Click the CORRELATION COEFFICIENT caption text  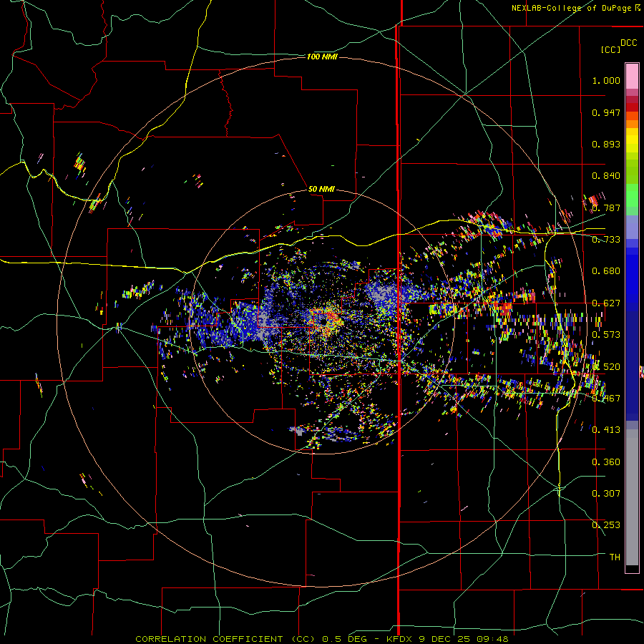(225, 639)
